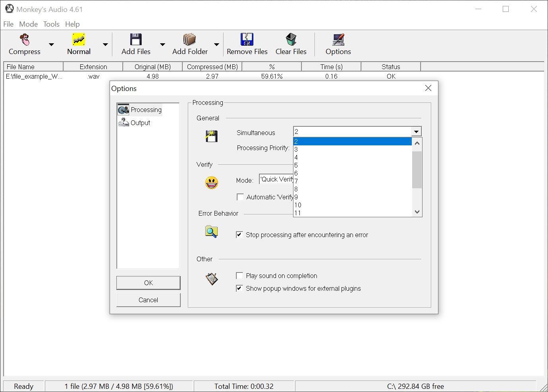The image size is (548, 392).
Task: Open the Tools menu
Action: click(x=51, y=24)
